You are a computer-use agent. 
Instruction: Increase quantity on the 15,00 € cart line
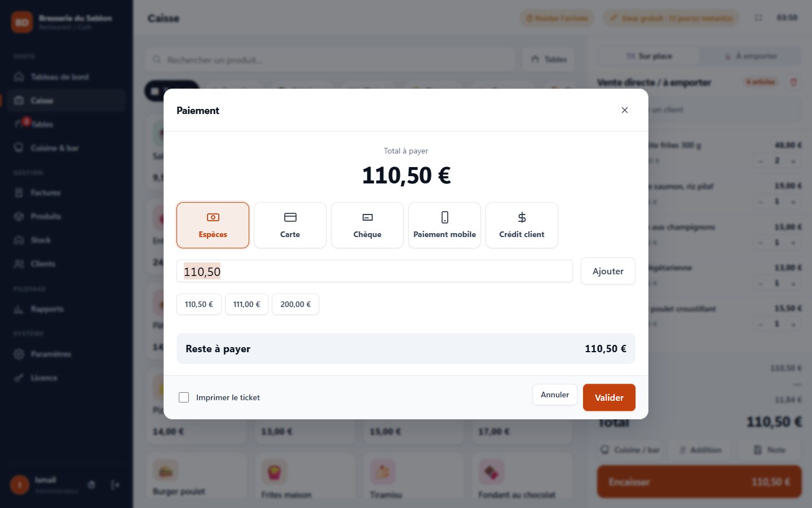[x=793, y=243]
